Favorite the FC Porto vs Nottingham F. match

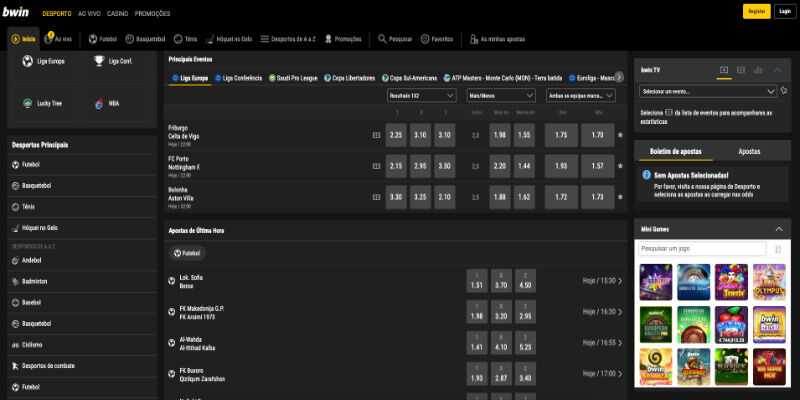pyautogui.click(x=620, y=166)
